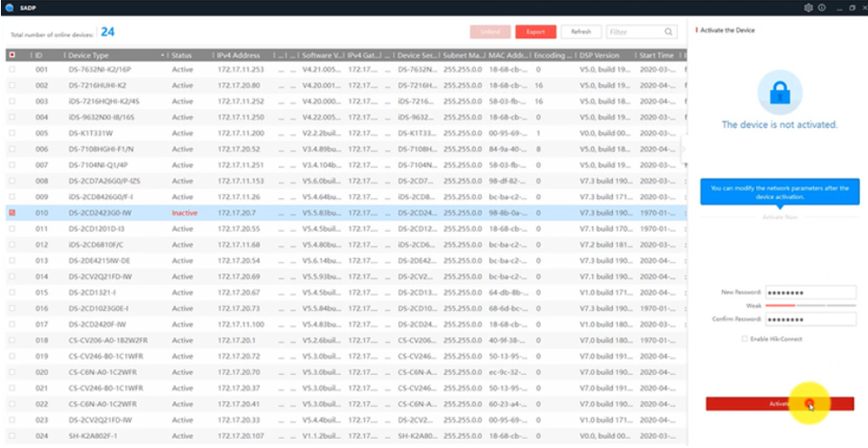Click IP address 172.17.11.253
Image resolution: width=868 pixels, height=448 pixels.
point(241,69)
